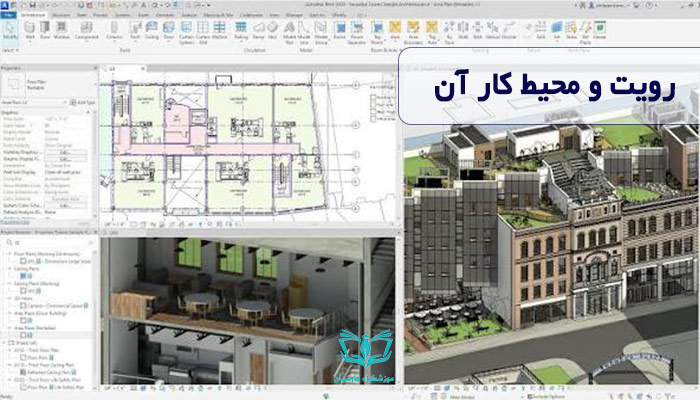This screenshot has height=400, width=700.
Task: Click the Show work plane tool
Action: pyautogui.click(x=571, y=30)
